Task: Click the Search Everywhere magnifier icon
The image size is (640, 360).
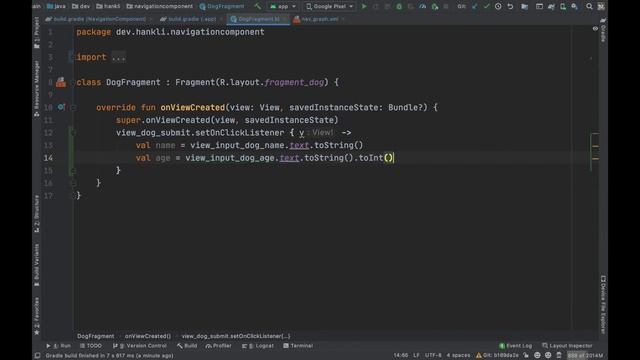Action: point(589,6)
